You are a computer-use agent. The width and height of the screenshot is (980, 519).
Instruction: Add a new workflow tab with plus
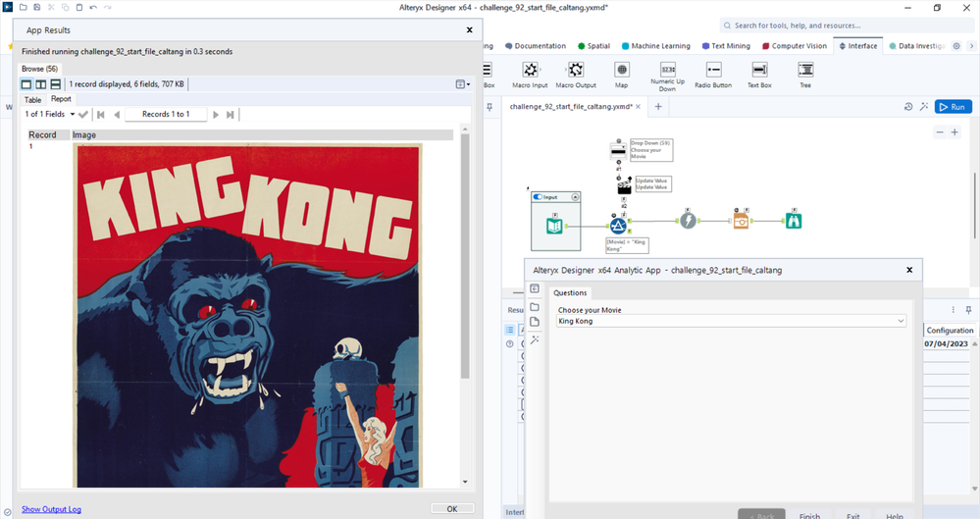pyautogui.click(x=658, y=107)
